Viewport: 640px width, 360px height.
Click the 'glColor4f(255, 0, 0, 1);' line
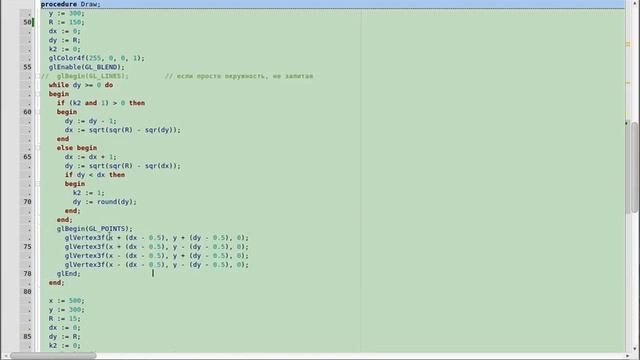96,58
